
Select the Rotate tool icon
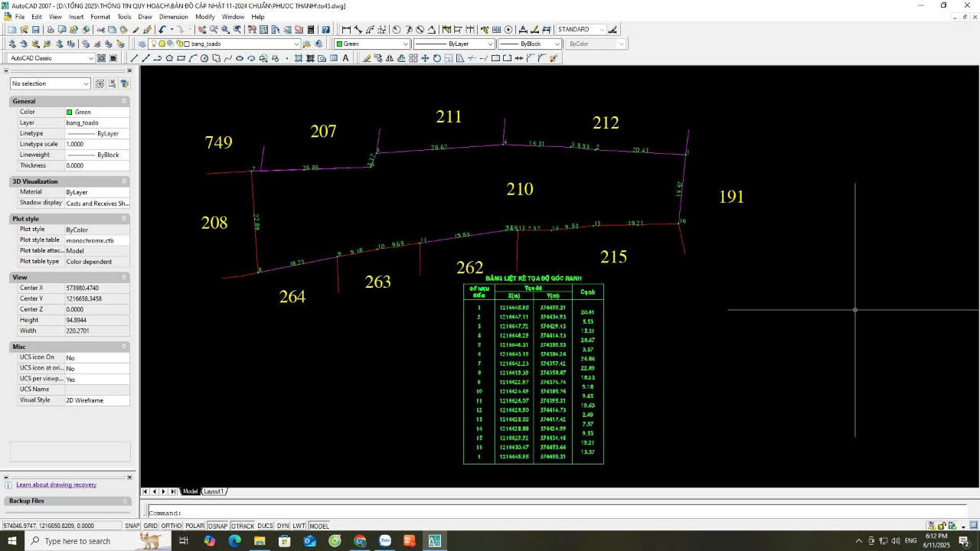[x=437, y=58]
